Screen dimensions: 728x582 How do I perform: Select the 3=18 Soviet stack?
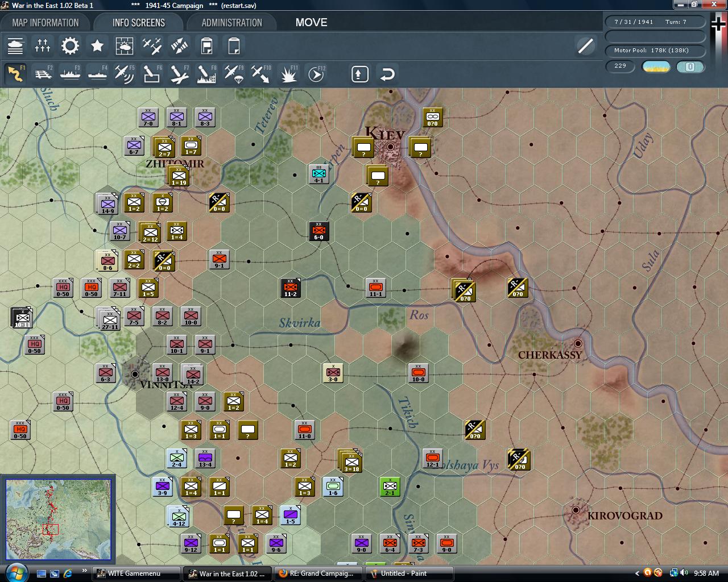point(350,461)
